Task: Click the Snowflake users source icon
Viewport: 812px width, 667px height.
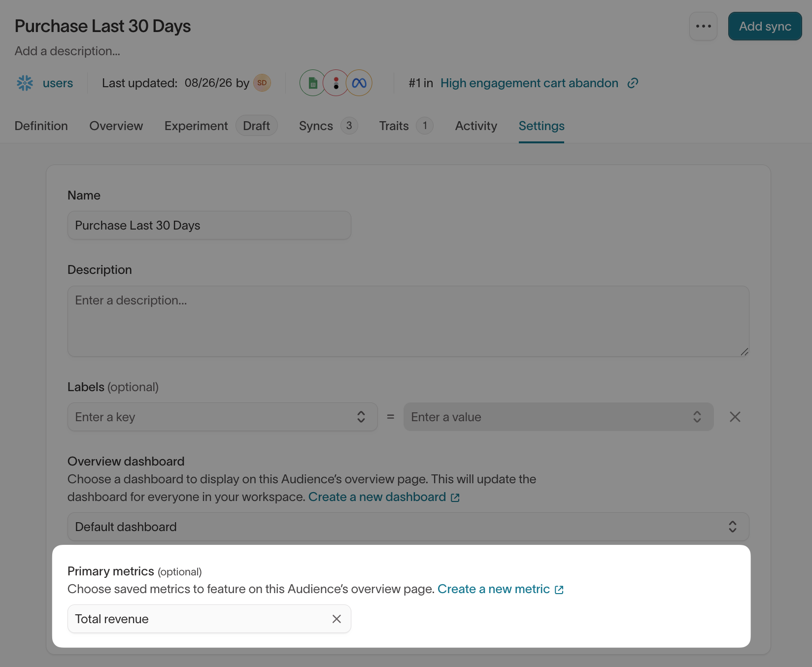Action: (x=25, y=83)
